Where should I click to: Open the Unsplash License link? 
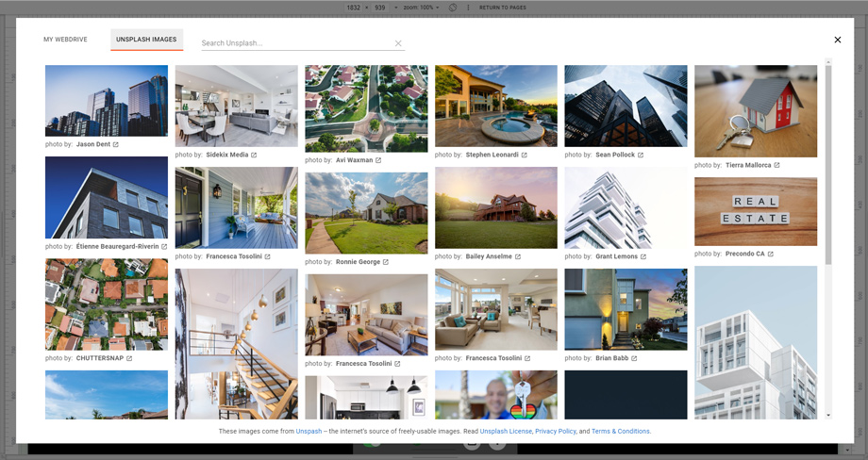[x=506, y=431]
